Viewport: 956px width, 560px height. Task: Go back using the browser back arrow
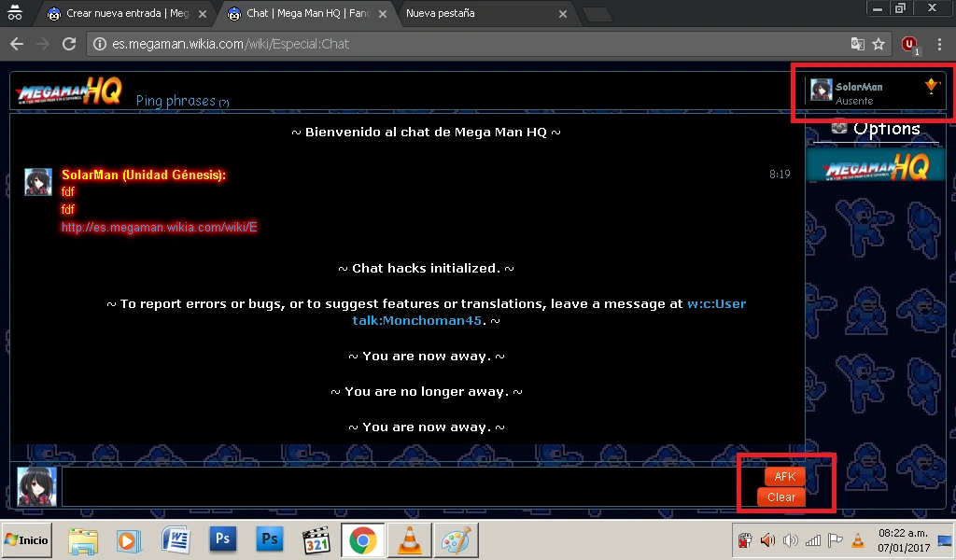click(17, 44)
